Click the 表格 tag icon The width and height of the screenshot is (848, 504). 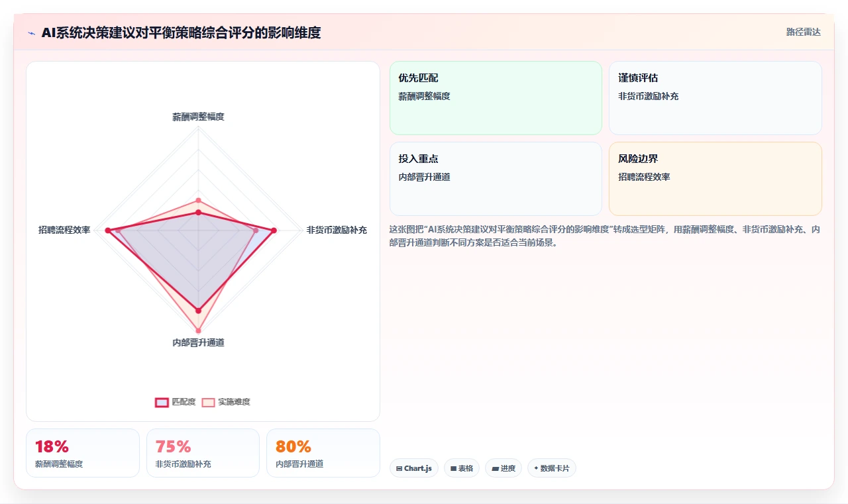(453, 469)
